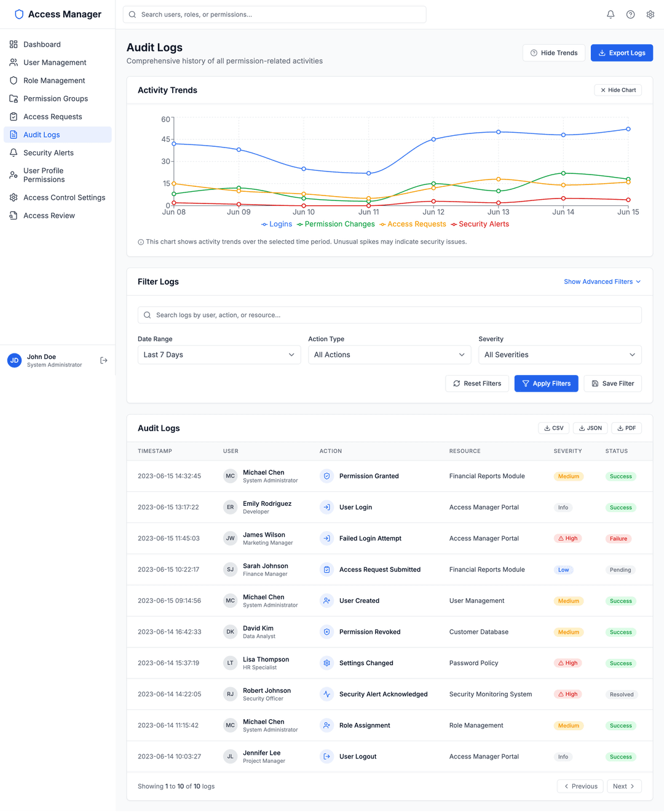Expand Show Advanced Filters
Screen dimensions: 664x812
[x=602, y=282]
